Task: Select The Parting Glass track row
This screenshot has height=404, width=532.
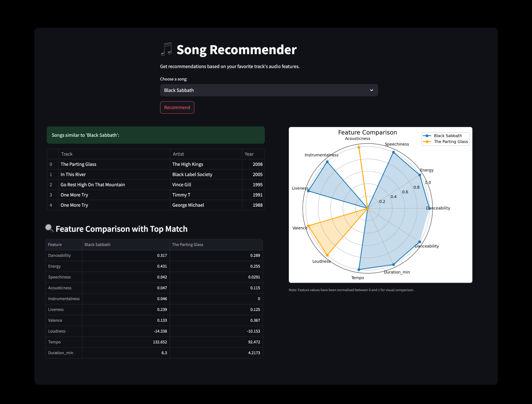Action: point(78,164)
